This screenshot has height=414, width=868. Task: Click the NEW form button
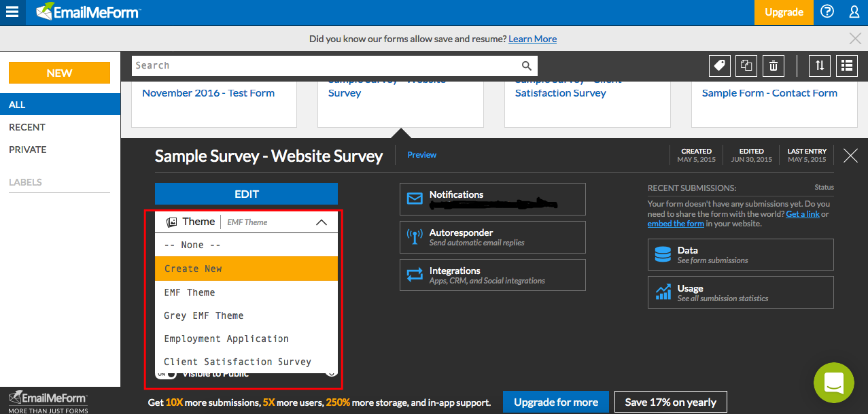(x=59, y=73)
